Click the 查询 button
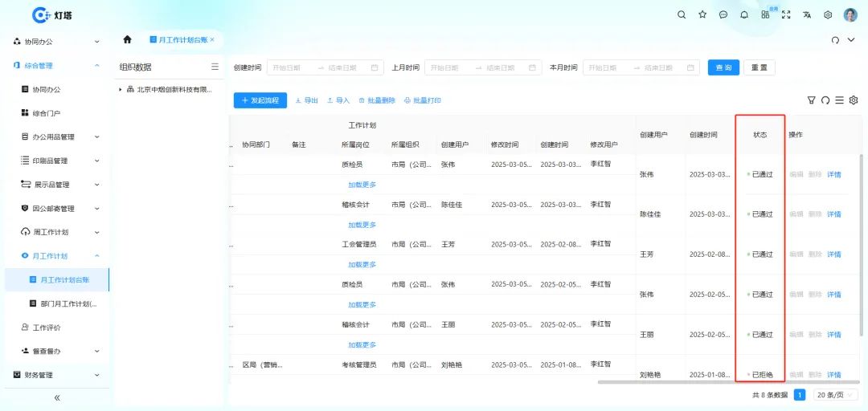The image size is (868, 411). [723, 67]
